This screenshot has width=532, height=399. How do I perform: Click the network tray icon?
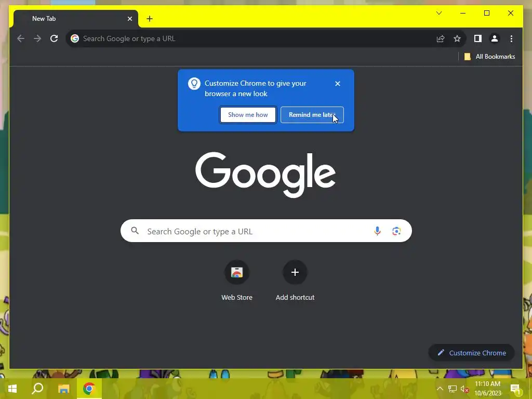point(453,389)
